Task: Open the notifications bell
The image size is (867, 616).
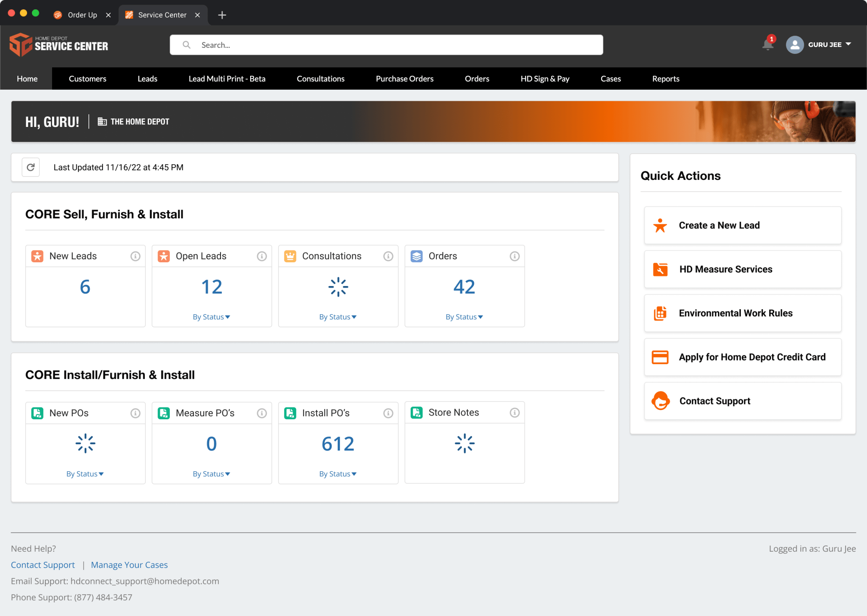Action: pyautogui.click(x=768, y=44)
